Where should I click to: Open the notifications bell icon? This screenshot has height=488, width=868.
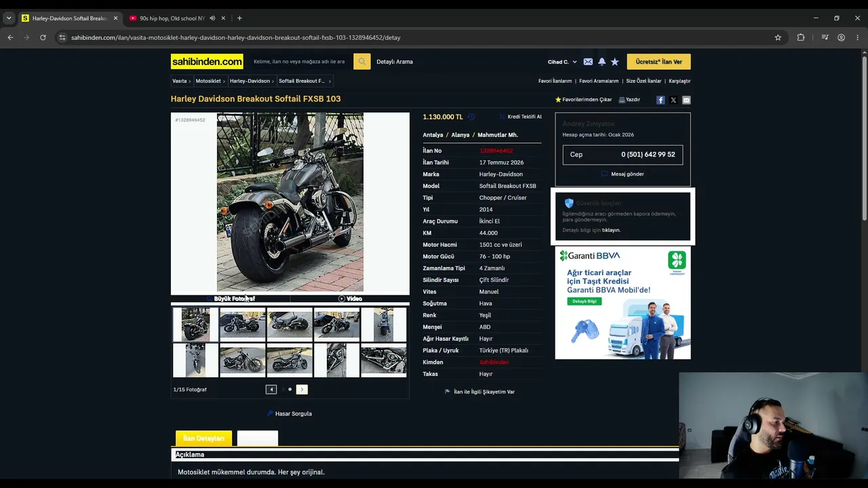tap(601, 62)
